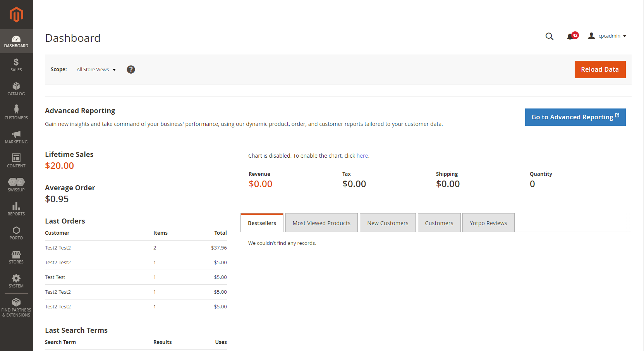Click the Last Orders Customer column header
Viewport: 644px width, 351px height.
pos(57,233)
